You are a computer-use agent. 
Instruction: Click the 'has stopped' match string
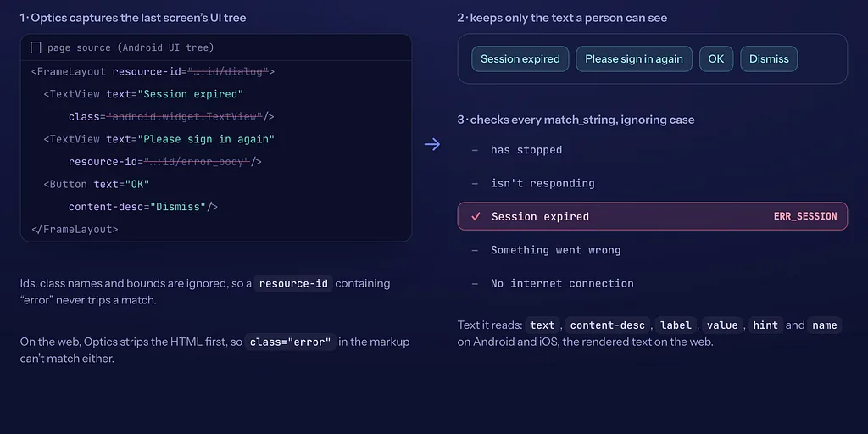coord(526,150)
